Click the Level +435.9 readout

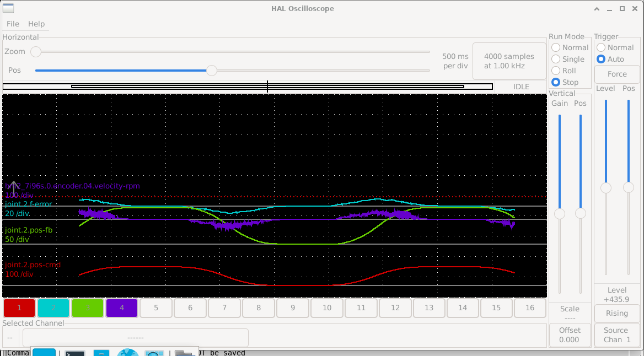(617, 295)
